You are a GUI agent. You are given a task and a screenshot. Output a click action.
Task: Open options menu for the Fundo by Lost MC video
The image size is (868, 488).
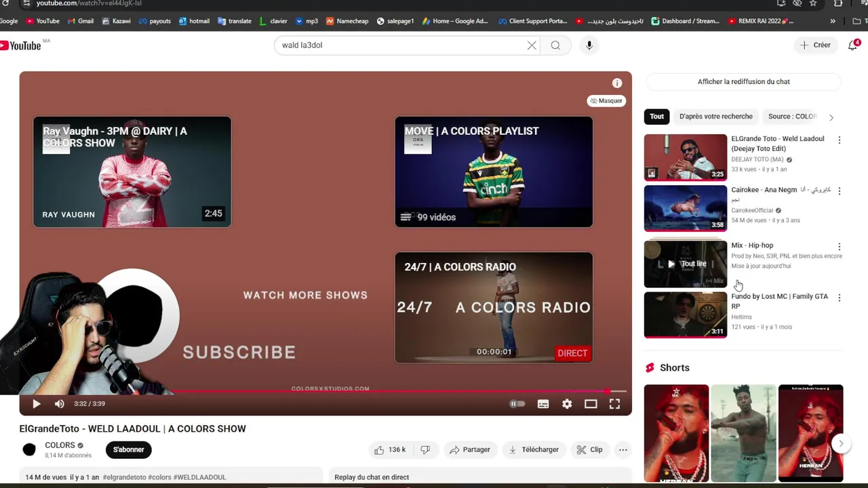pos(839,298)
